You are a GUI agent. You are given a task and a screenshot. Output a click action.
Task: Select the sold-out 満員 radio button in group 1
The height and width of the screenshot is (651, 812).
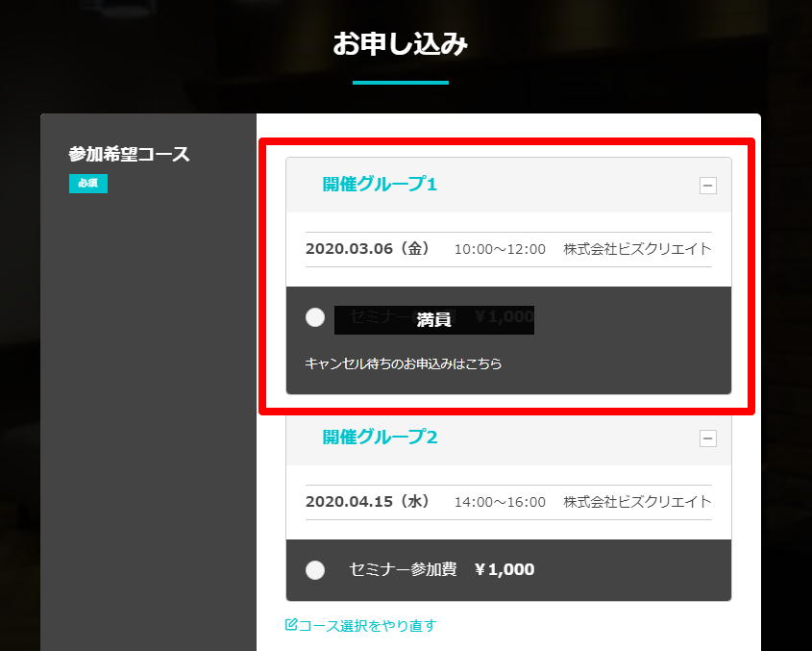(315, 317)
